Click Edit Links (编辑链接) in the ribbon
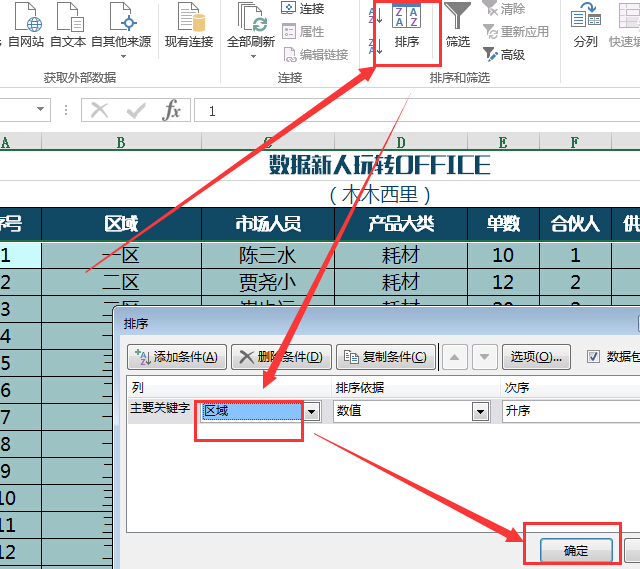Screen dimensions: 640x569 coord(315,54)
